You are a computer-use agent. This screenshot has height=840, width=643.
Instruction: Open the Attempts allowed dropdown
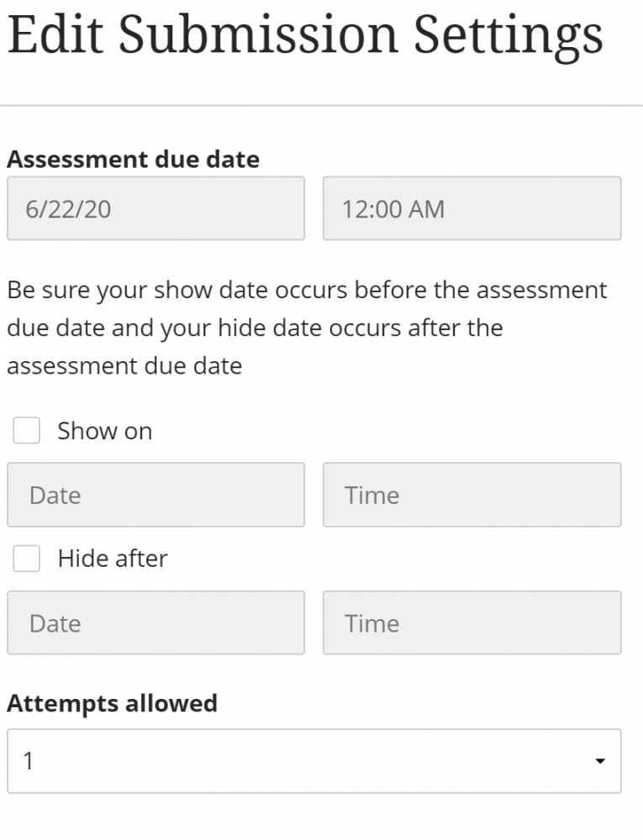coord(314,761)
